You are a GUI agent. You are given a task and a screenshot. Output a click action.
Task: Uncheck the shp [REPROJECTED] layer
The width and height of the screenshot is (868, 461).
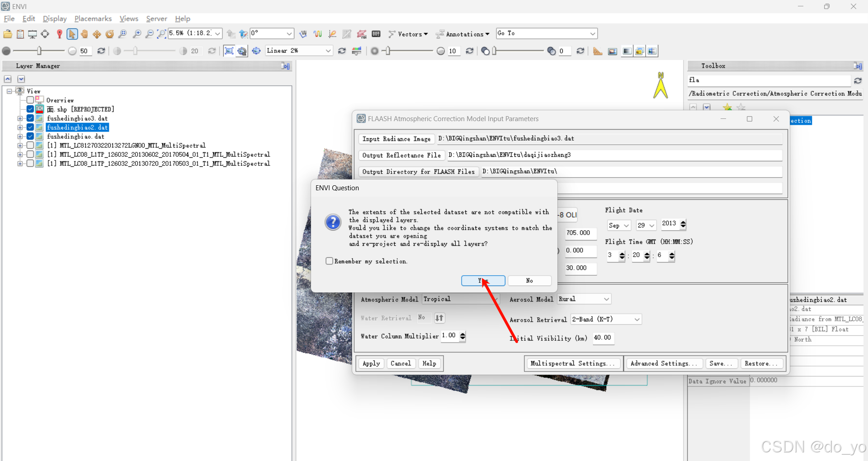[30, 109]
